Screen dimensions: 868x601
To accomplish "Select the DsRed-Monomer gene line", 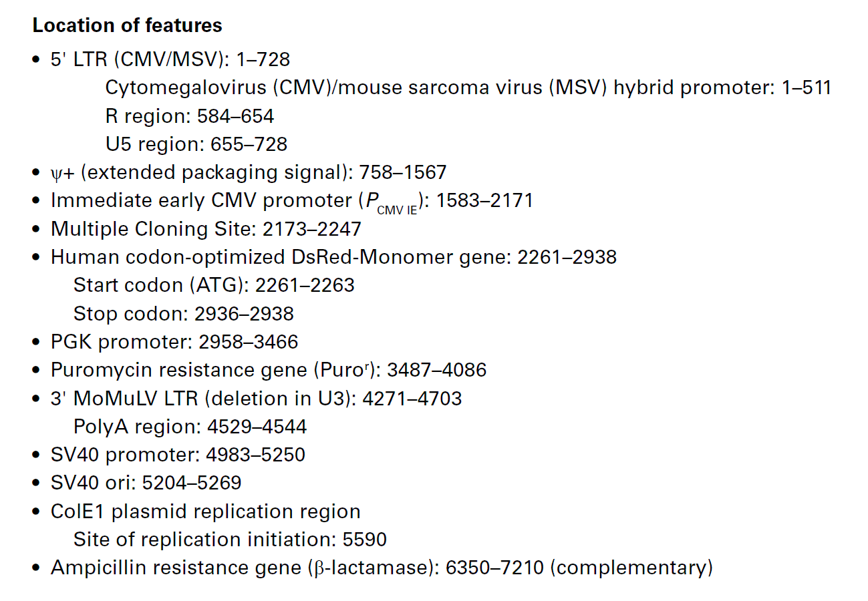I will 333,257.
